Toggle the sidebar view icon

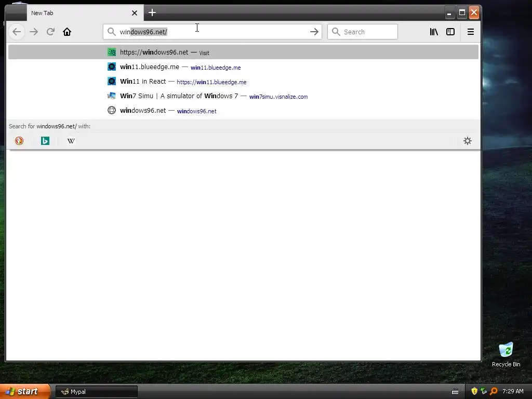pyautogui.click(x=450, y=32)
